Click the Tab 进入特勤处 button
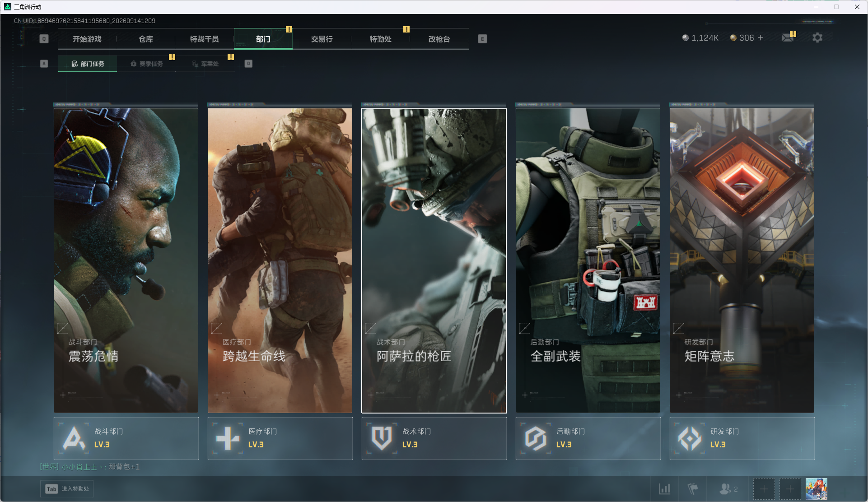 [x=67, y=489]
